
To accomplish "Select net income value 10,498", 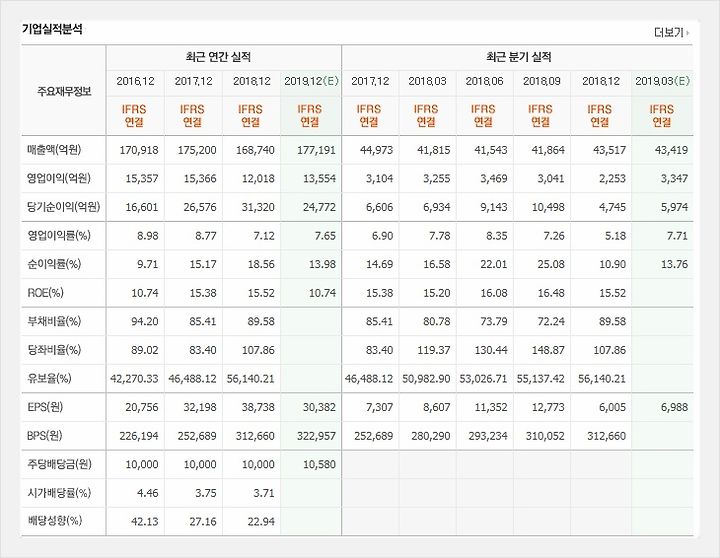I will 548,207.
